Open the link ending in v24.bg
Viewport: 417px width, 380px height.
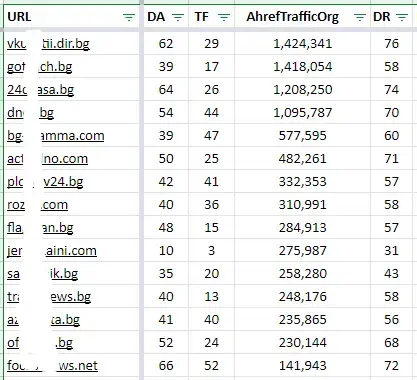[45, 182]
